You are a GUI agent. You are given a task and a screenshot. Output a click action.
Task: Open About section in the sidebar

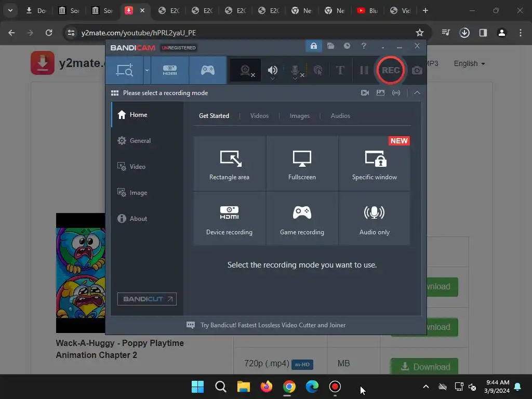point(147,219)
